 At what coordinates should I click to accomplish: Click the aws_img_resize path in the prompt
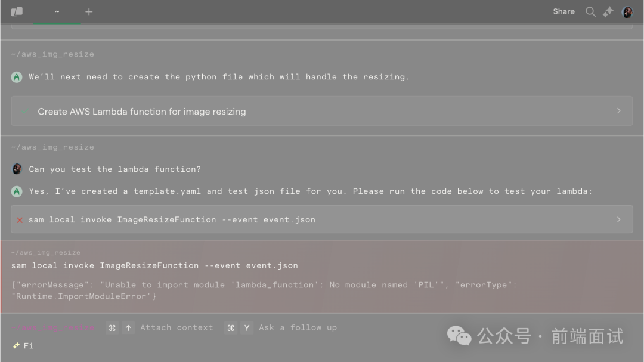tap(52, 327)
